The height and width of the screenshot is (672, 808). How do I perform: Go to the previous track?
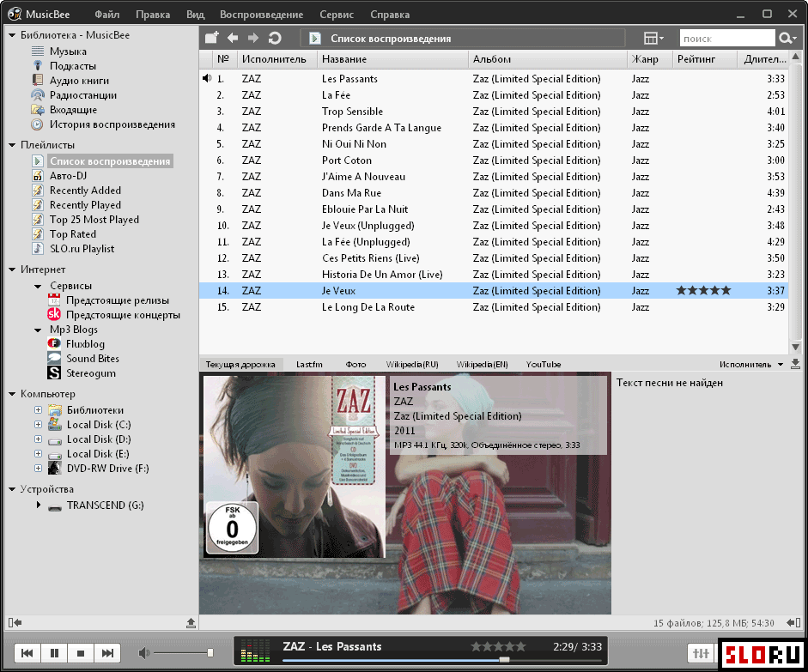click(x=27, y=653)
